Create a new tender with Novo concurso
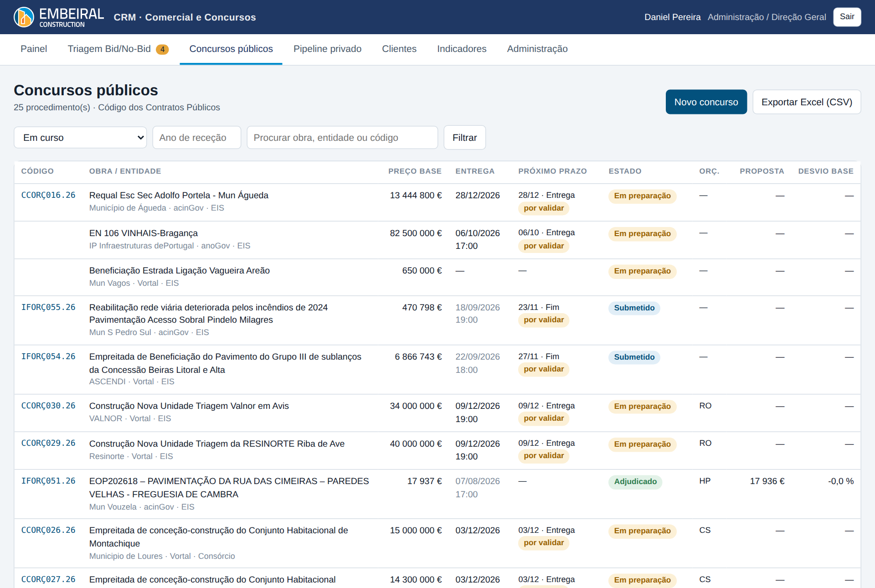The height and width of the screenshot is (588, 875). point(706,102)
